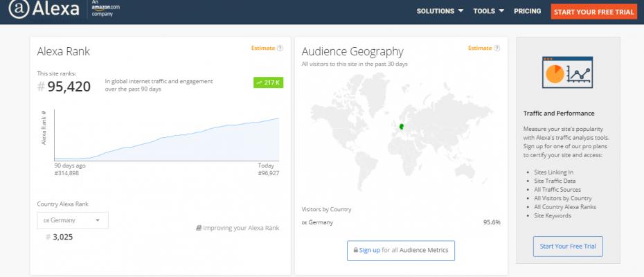The height and width of the screenshot is (277, 644).
Task: Click the Today #96,927 label
Action: 269,170
